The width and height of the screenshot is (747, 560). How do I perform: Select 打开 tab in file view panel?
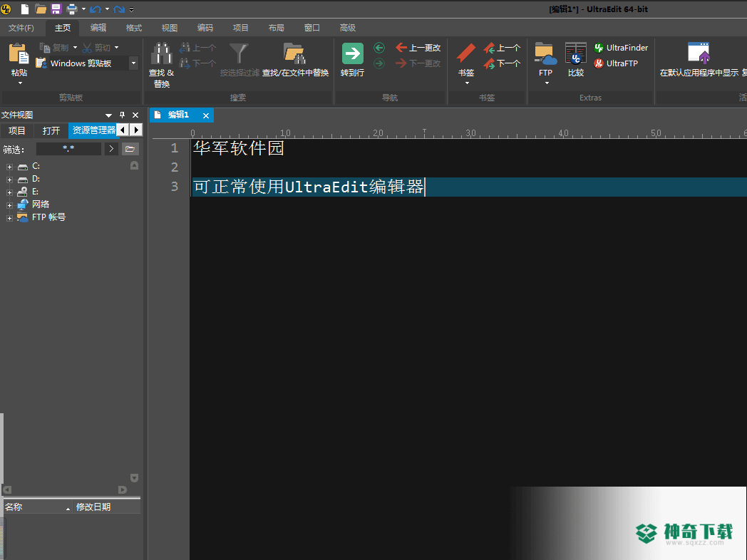[x=51, y=130]
